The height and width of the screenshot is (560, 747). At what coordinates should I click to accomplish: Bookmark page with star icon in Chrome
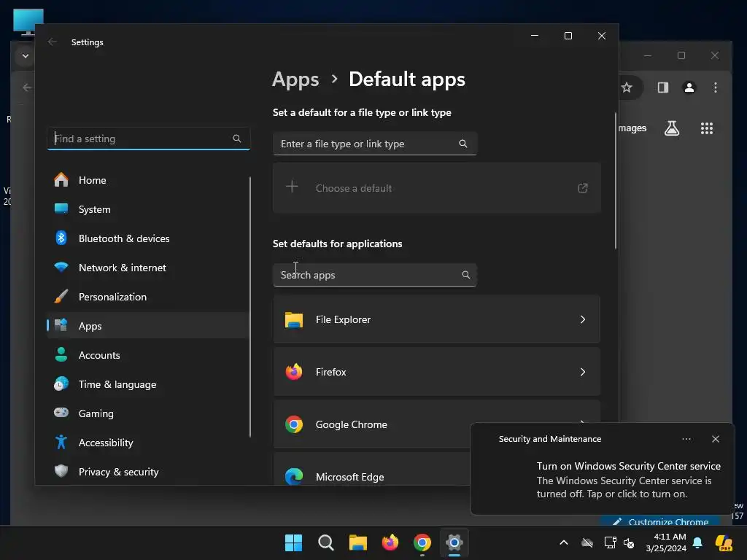627,87
